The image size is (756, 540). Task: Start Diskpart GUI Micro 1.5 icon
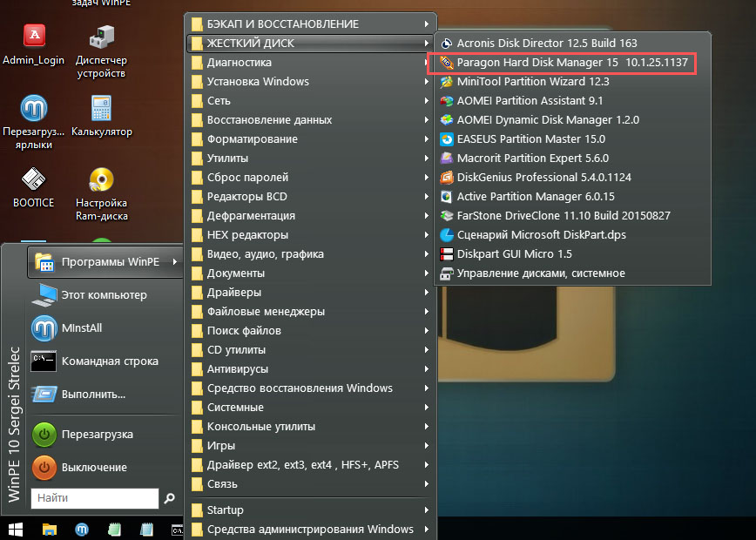(x=447, y=254)
